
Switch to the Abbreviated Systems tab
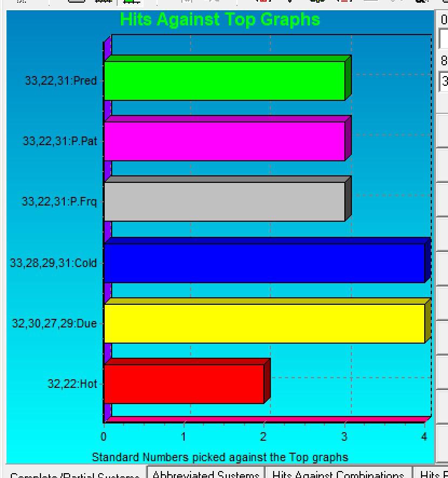click(206, 474)
